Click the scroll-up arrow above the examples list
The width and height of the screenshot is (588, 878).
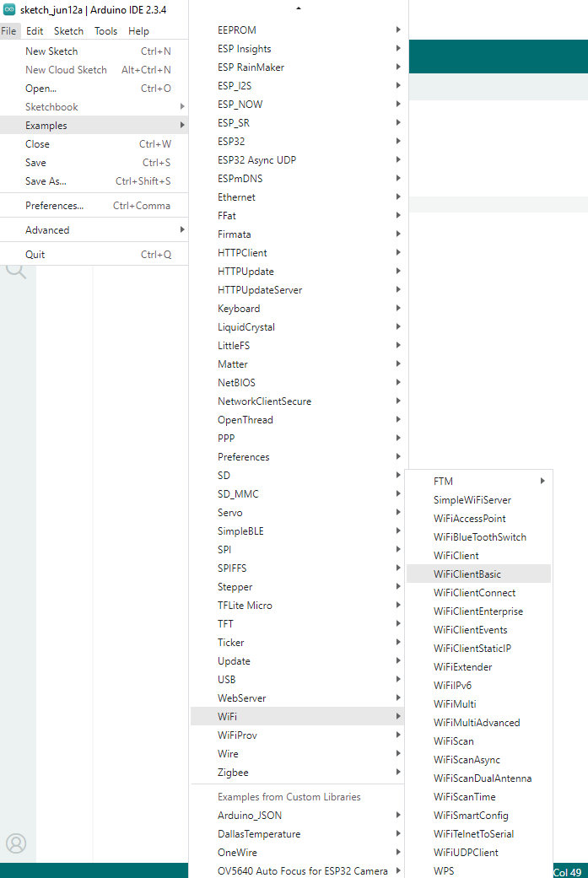tap(298, 8)
